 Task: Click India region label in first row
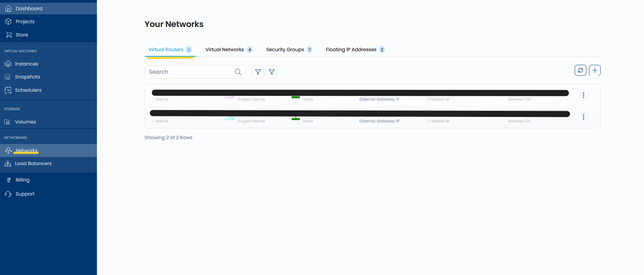coord(307,99)
